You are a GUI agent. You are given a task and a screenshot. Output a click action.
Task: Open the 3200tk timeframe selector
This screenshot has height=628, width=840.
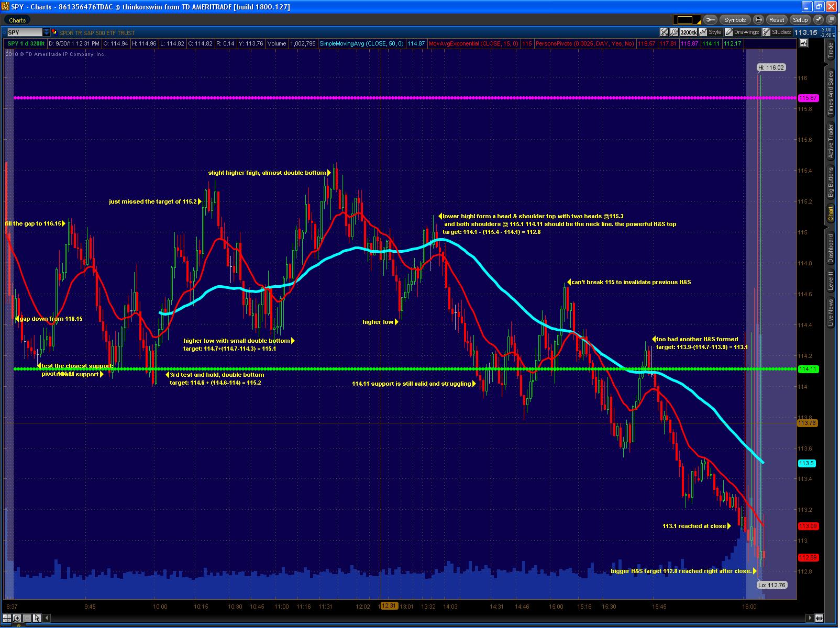pos(688,32)
